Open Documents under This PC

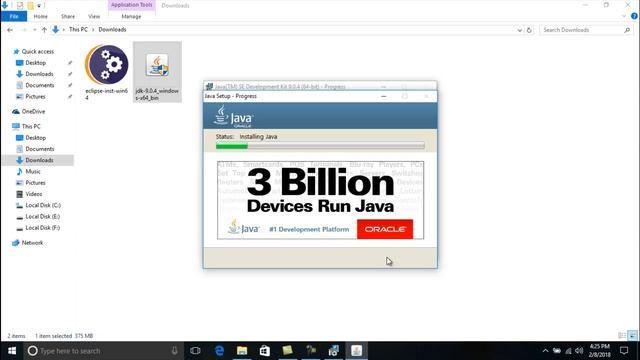tap(39, 149)
